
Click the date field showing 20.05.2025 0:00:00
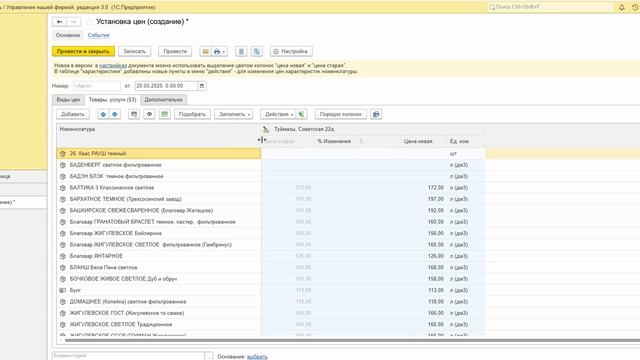tap(166, 86)
